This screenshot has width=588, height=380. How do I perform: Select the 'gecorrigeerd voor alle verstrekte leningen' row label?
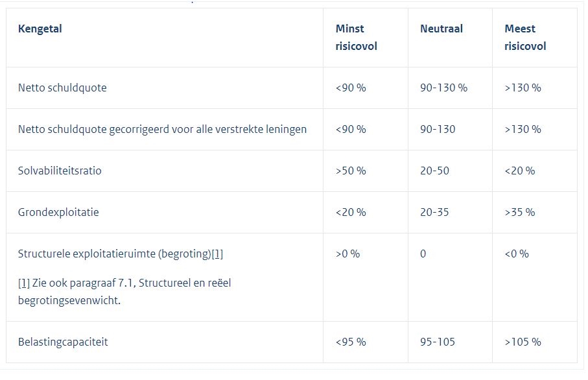(162, 129)
